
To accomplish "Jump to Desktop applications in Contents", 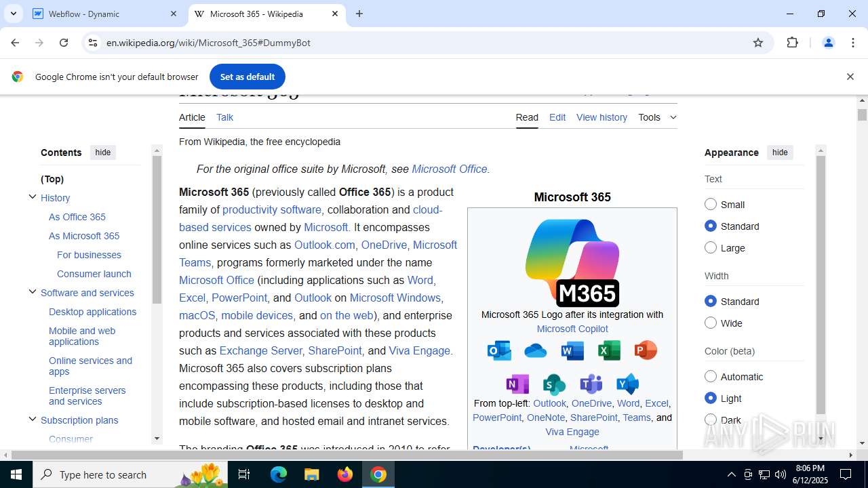I will coord(92,312).
